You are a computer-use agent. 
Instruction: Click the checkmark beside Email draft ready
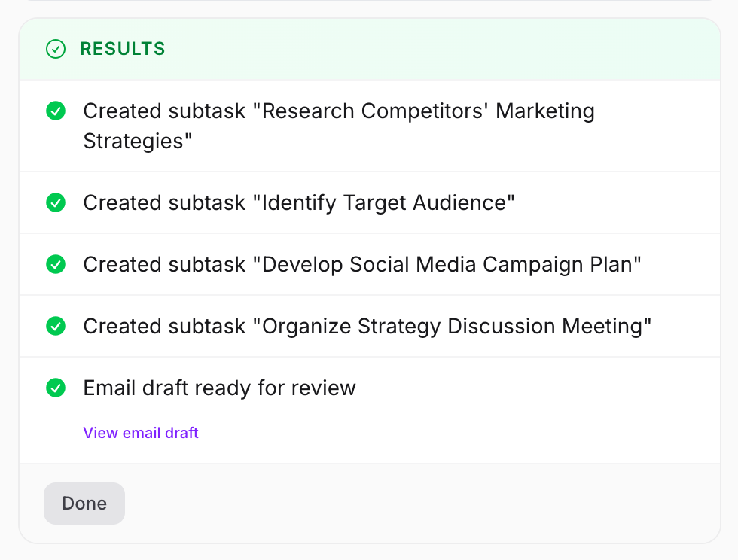56,388
